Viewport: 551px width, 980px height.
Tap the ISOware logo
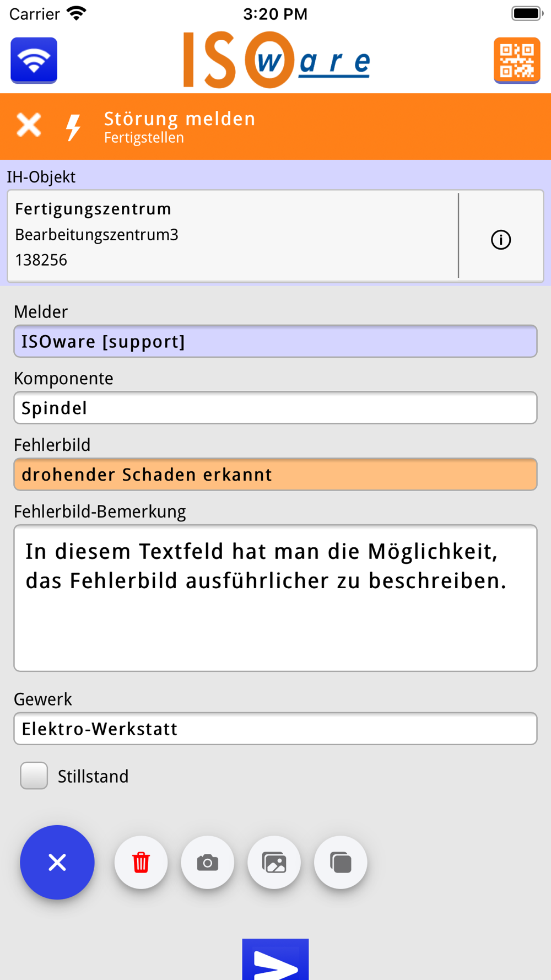point(277,60)
